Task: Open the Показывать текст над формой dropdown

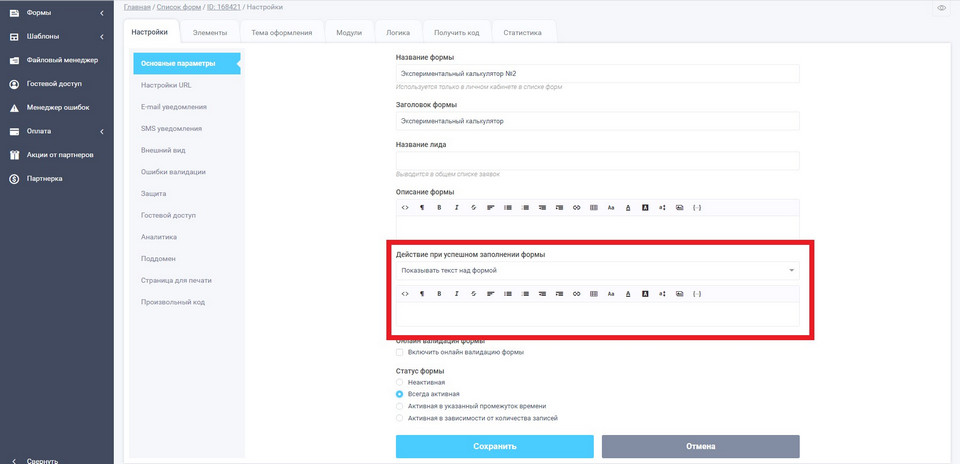Action: (597, 270)
